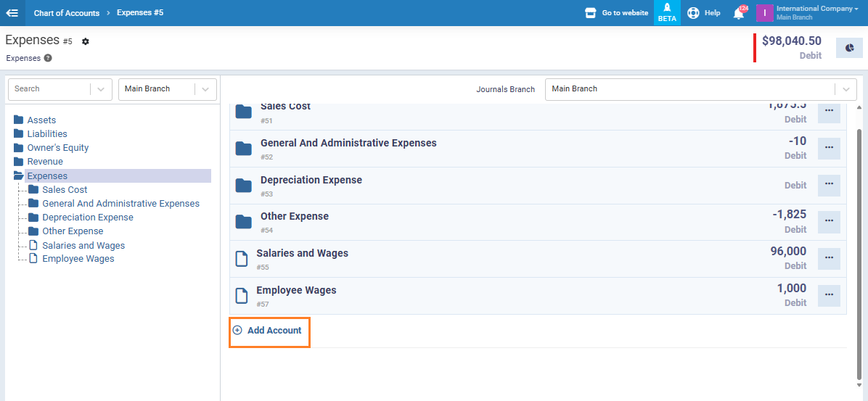Click the help question mark under Expenses
Image resolution: width=868 pixels, height=401 pixels.
48,58
